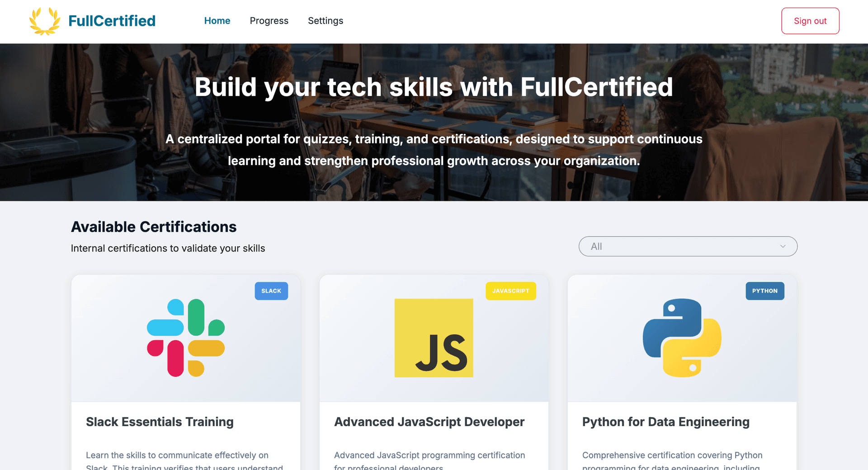Open the All certifications filter dropdown
This screenshot has height=470, width=868.
pos(687,247)
